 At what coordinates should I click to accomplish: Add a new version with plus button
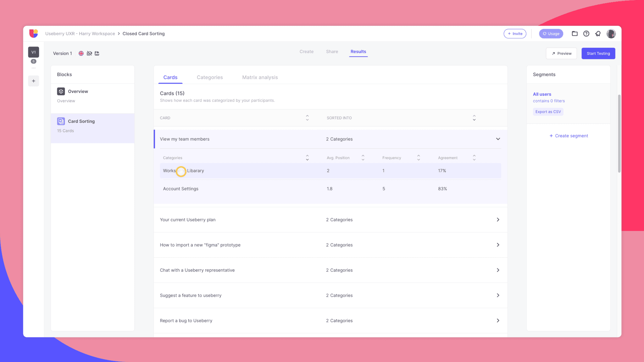[x=34, y=81]
